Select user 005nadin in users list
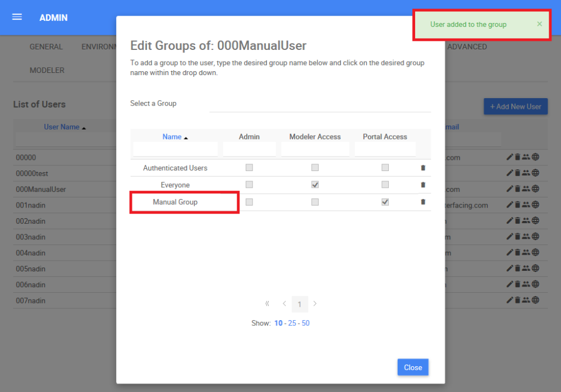This screenshot has width=561, height=392. point(30,269)
